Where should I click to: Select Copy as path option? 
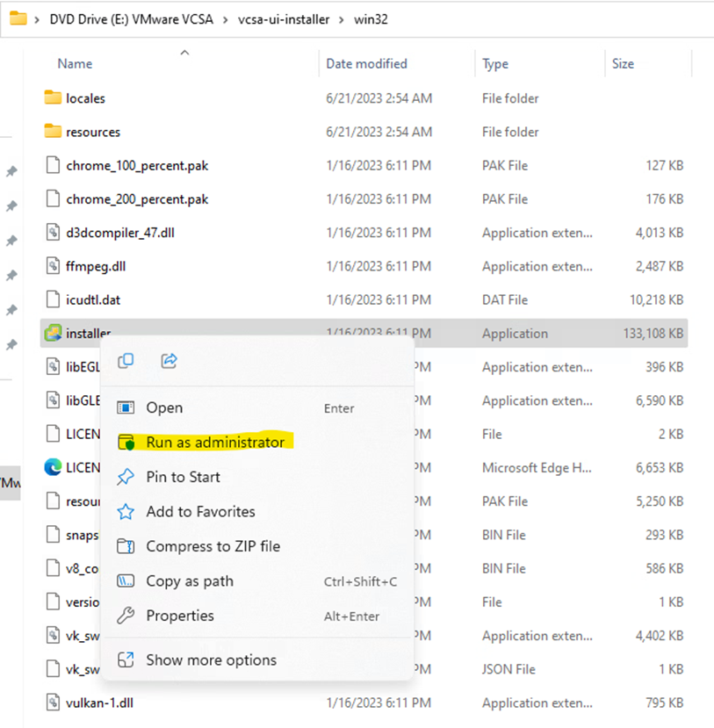tap(188, 581)
